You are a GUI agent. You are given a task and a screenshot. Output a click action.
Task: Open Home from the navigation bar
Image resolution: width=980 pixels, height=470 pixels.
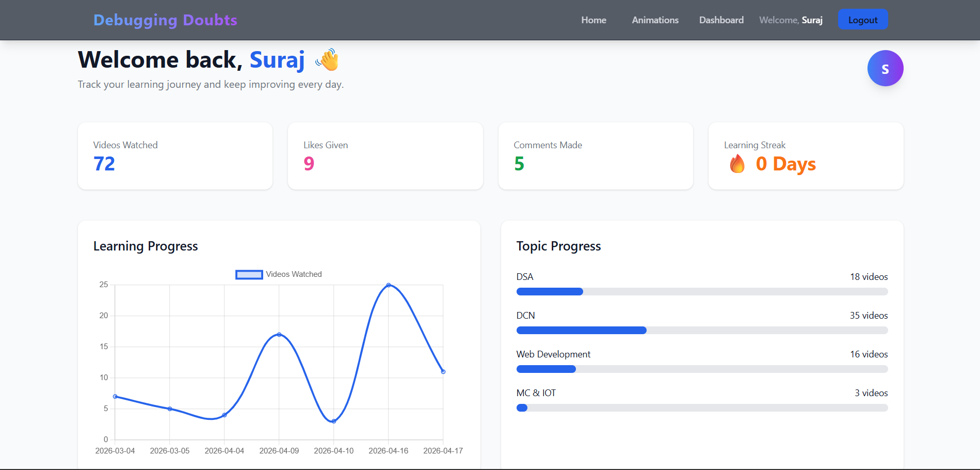[593, 20]
